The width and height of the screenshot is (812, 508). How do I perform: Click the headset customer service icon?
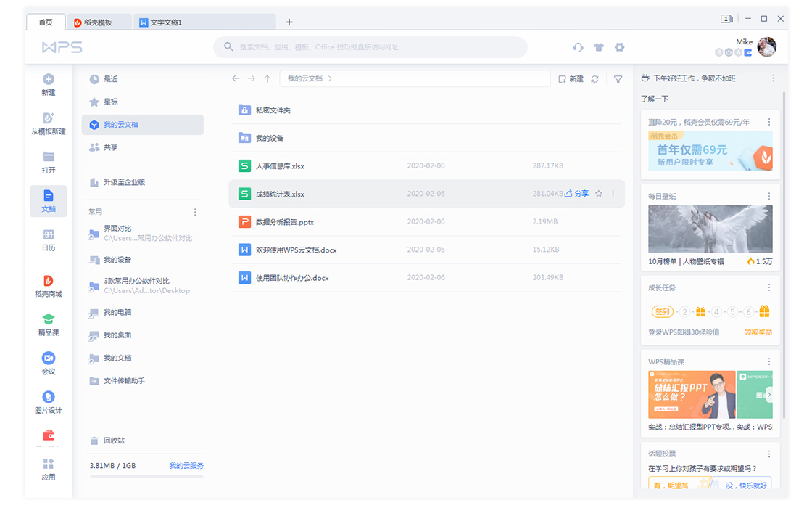578,47
